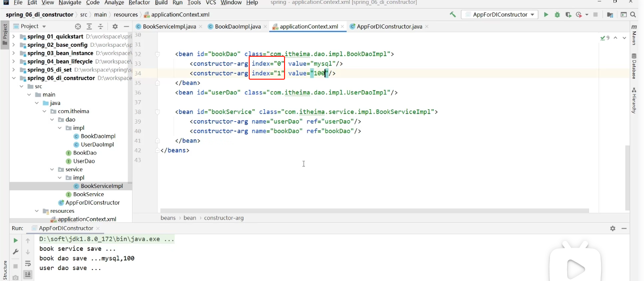644x281 pixels.
Task: Close the applicationContext.xml editor tab
Action: coord(342,27)
